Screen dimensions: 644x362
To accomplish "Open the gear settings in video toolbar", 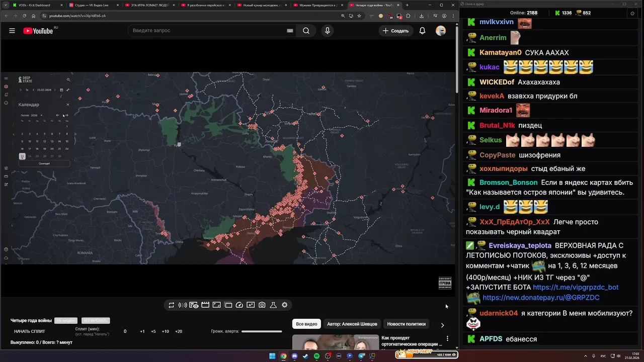I will 285,305.
